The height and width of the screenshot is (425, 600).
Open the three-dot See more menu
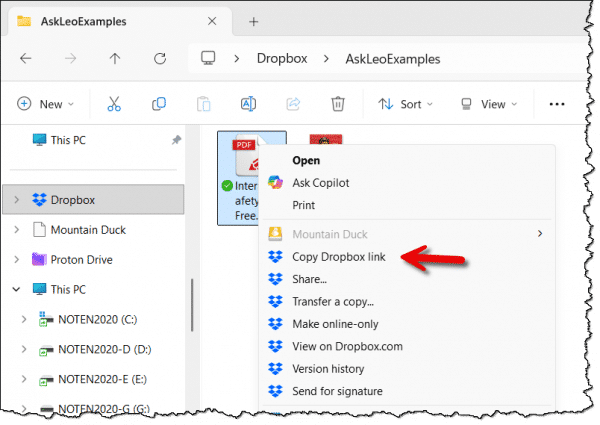pyautogui.click(x=558, y=104)
